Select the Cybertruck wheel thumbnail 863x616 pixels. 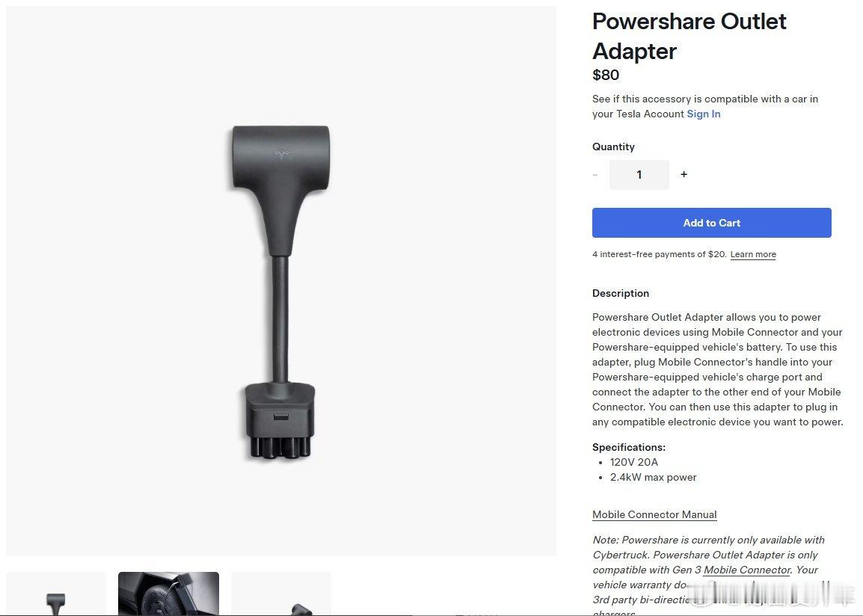(x=168, y=594)
